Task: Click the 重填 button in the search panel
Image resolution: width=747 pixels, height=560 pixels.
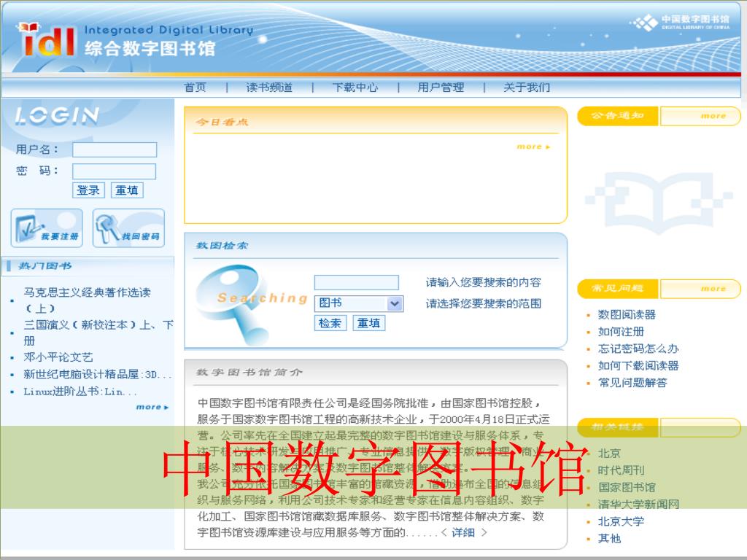Action: pos(368,323)
